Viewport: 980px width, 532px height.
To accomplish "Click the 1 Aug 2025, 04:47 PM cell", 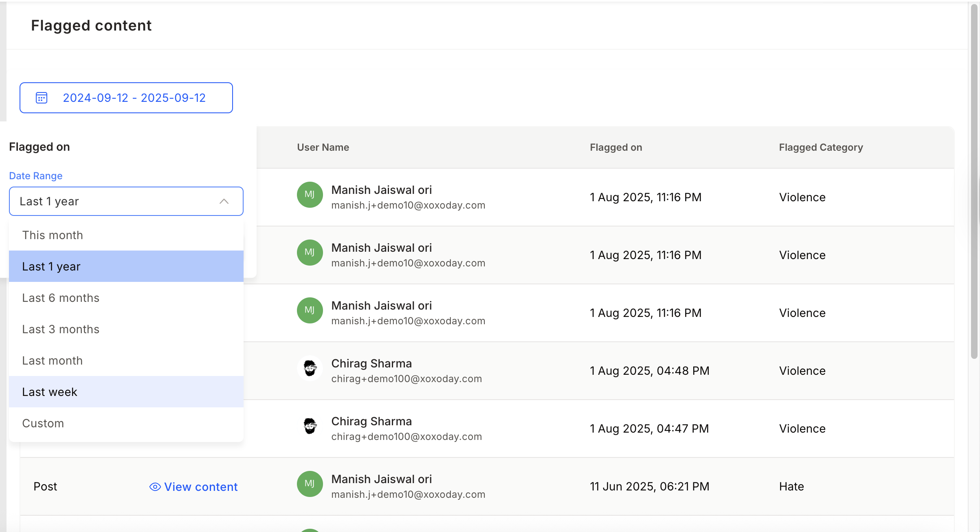I will (x=649, y=429).
